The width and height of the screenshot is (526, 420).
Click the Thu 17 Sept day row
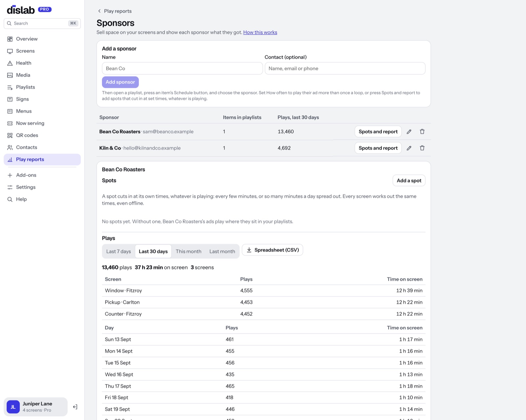[264, 386]
